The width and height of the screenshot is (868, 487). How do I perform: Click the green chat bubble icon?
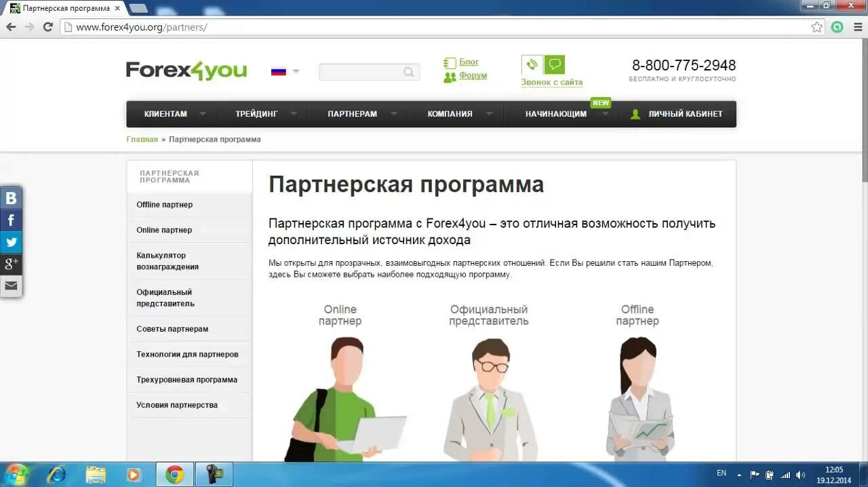click(x=555, y=64)
